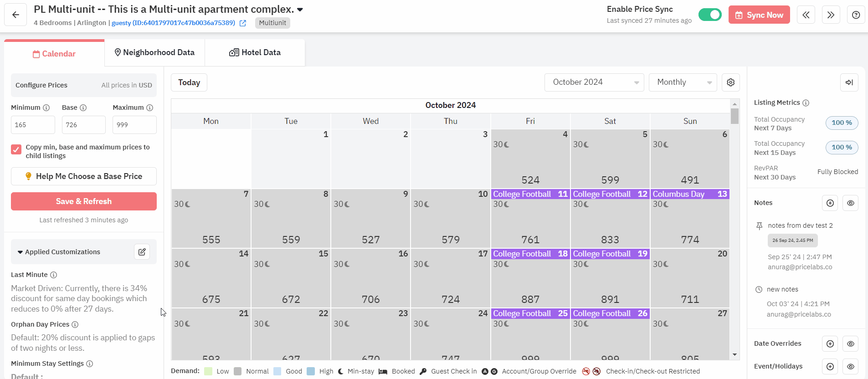Click the back arrow button
This screenshot has height=379, width=868.
pos(15,15)
